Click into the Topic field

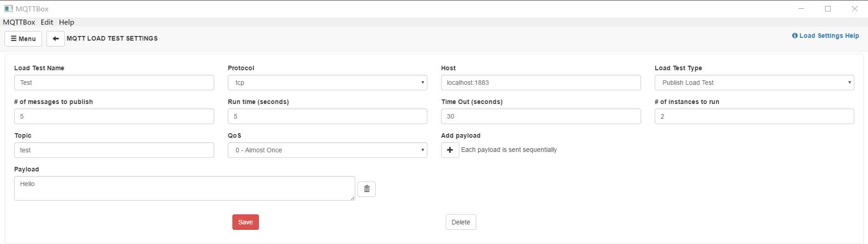point(114,150)
